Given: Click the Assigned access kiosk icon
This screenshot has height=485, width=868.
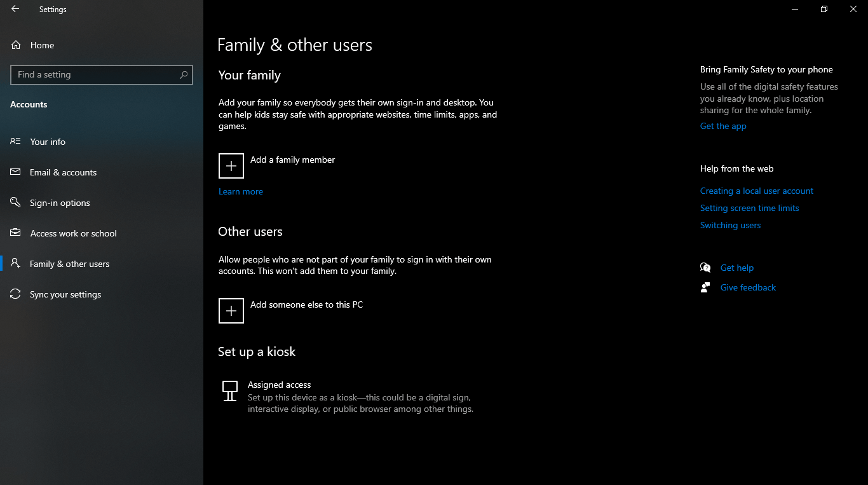Looking at the screenshot, I should [x=230, y=391].
